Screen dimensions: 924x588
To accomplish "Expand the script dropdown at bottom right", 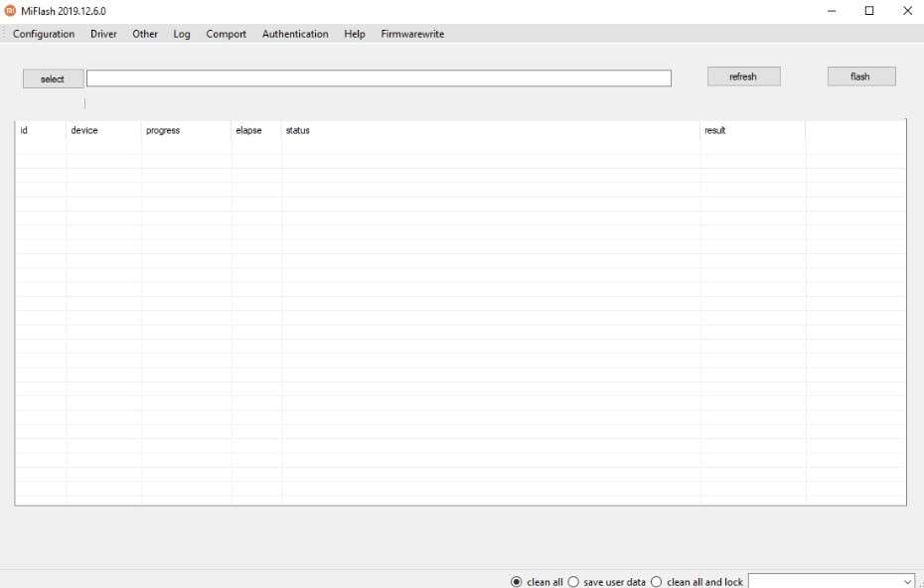I will pyautogui.click(x=907, y=581).
